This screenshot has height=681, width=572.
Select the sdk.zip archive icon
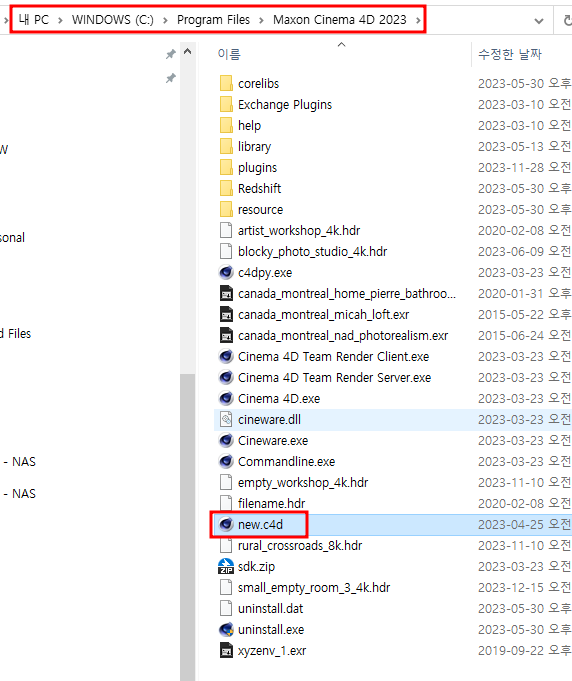tap(226, 566)
